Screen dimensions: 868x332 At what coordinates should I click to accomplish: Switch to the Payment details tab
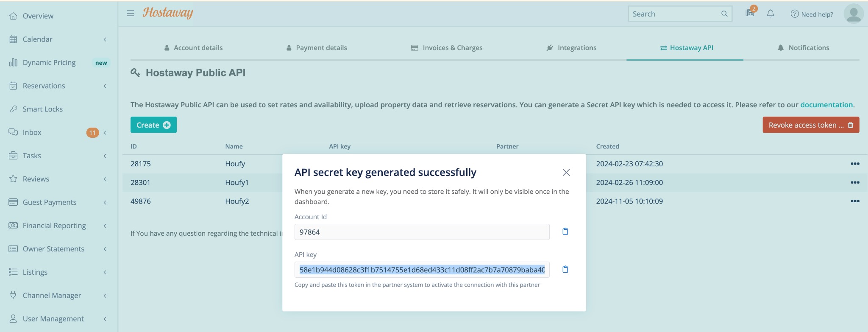(317, 48)
